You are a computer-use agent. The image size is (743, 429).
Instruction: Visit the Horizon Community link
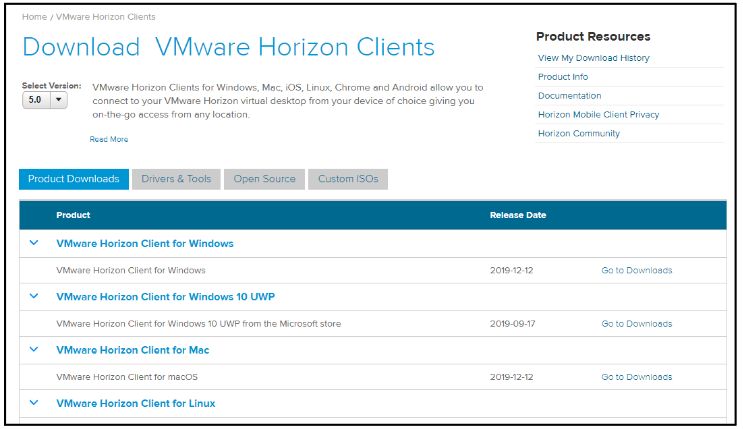point(579,134)
